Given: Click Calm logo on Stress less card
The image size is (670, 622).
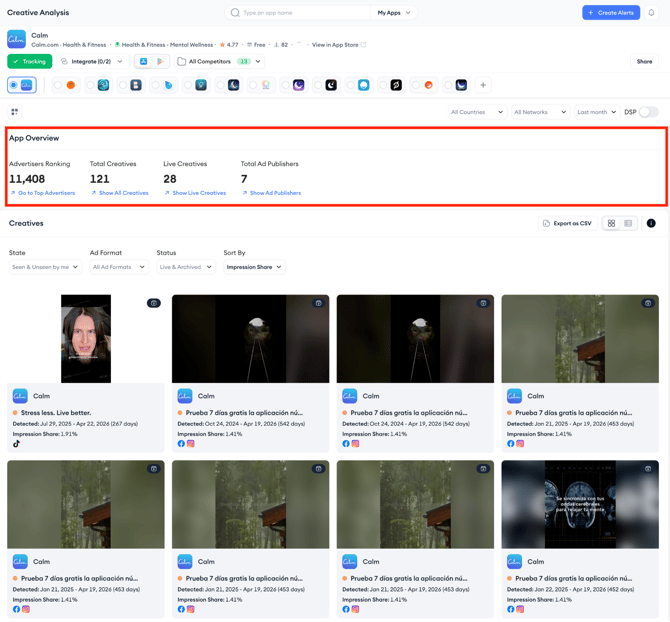Looking at the screenshot, I should (20, 396).
